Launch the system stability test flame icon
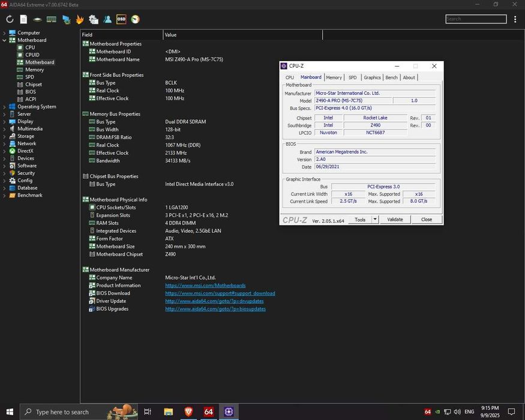The width and height of the screenshot is (525, 420). (80, 19)
